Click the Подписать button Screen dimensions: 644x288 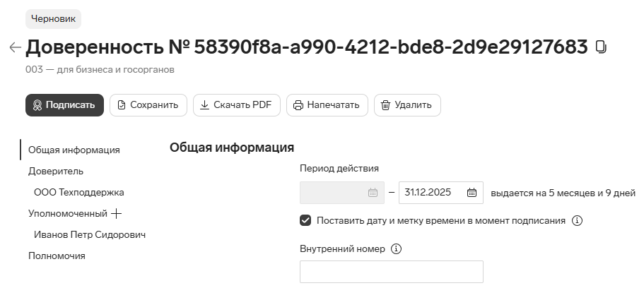tap(64, 105)
